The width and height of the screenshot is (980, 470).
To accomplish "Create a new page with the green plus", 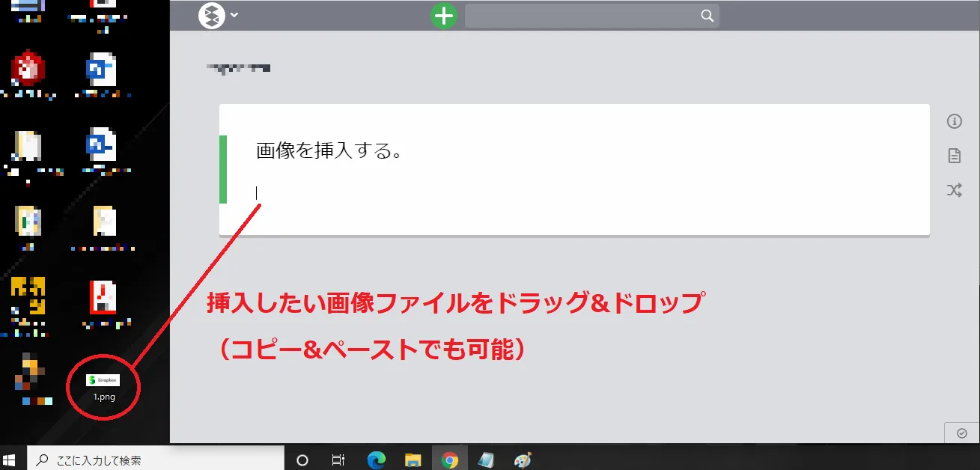I will [x=444, y=15].
